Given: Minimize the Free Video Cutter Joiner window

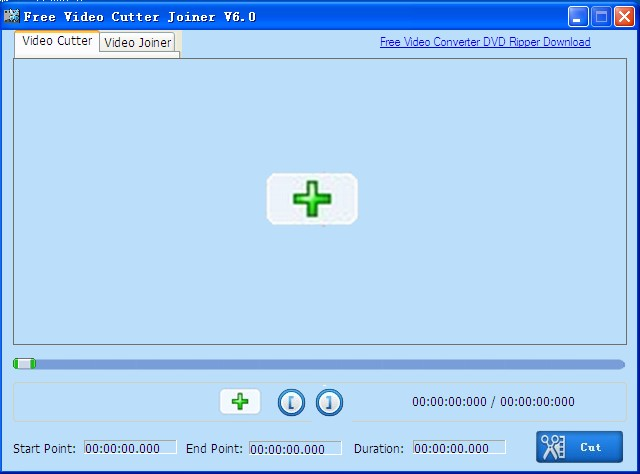Looking at the screenshot, I should click(x=578, y=17).
